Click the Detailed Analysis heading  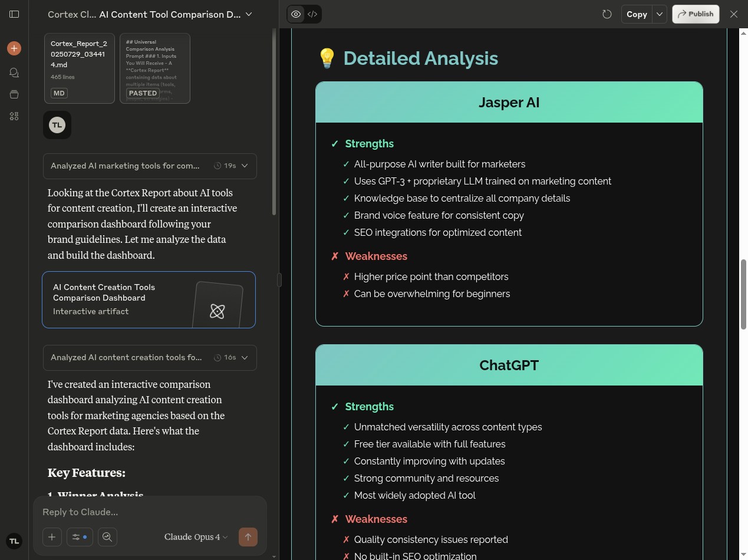[x=421, y=58]
